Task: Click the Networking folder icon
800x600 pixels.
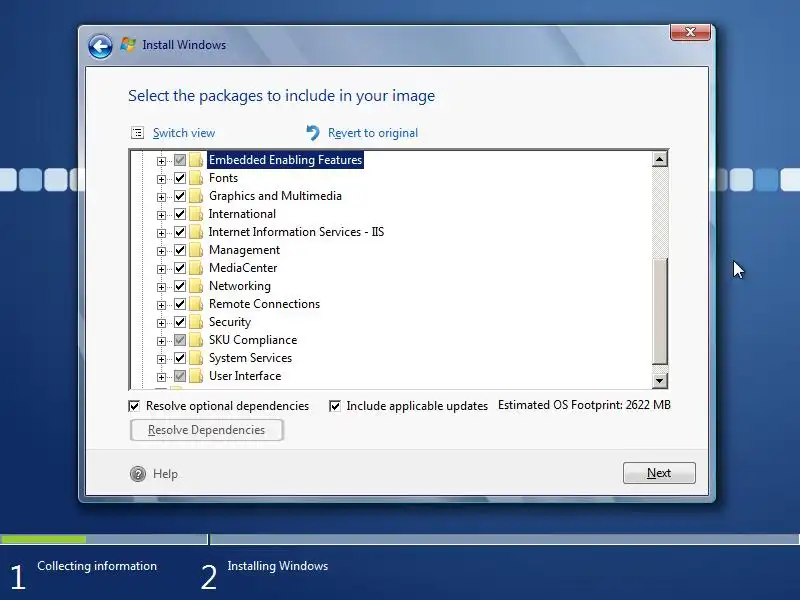Action: (x=196, y=286)
